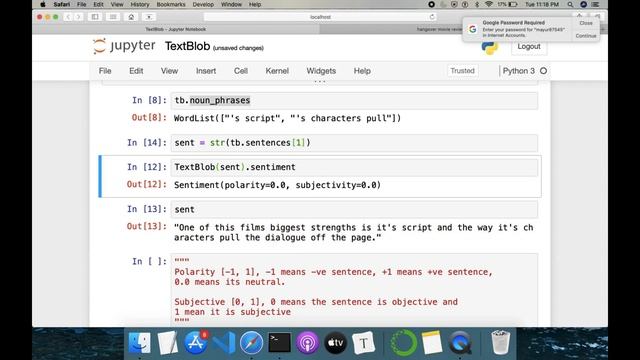The width and height of the screenshot is (640, 360).
Task: Click the sent = str(tb.sentences[1]) cell
Action: point(354,143)
